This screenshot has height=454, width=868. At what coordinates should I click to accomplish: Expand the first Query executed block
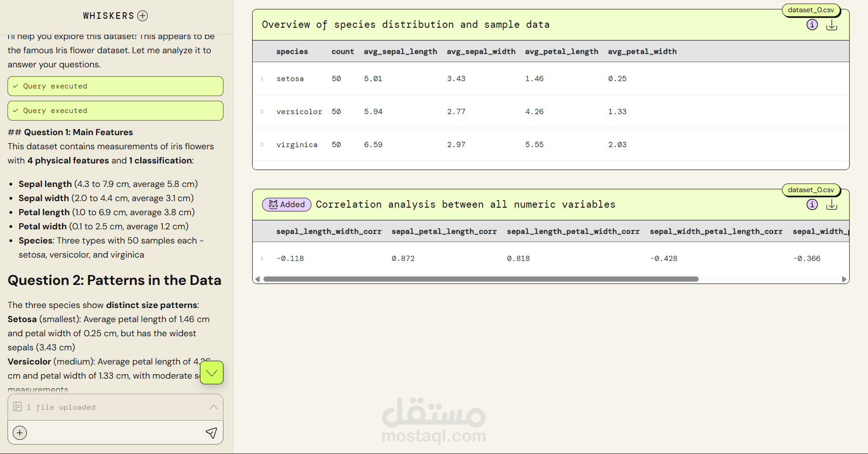click(x=115, y=86)
